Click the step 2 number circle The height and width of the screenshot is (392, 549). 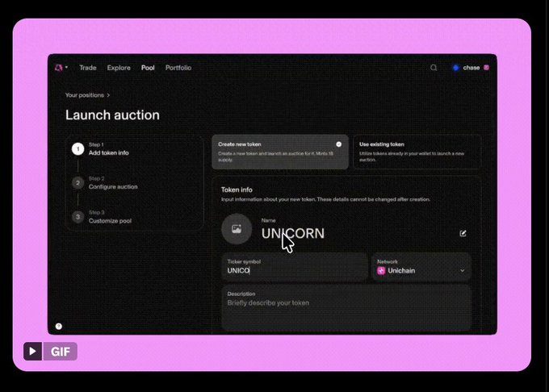78,183
